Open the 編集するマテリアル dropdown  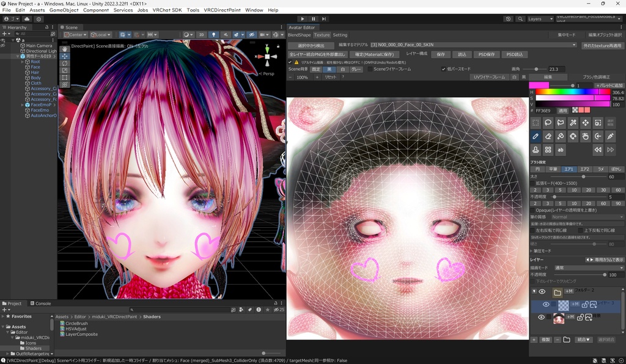[473, 45]
